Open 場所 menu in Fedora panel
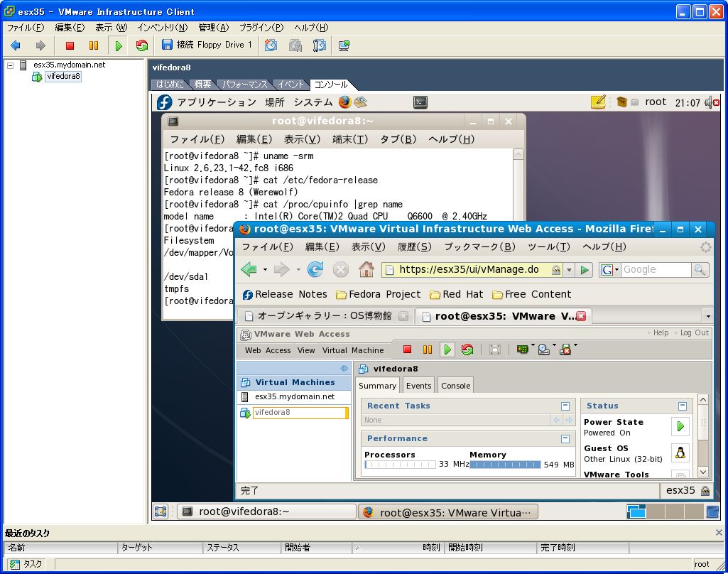The image size is (728, 574). (x=274, y=102)
